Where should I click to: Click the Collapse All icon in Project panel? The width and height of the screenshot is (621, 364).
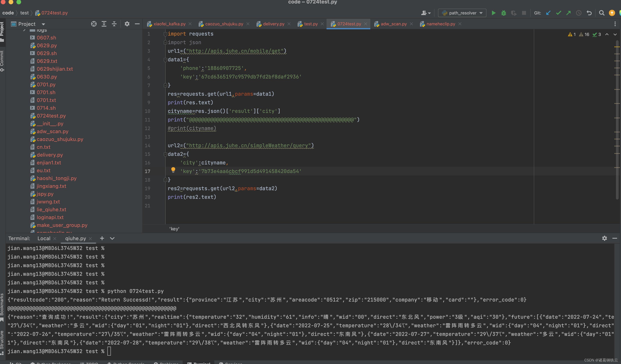tap(114, 24)
